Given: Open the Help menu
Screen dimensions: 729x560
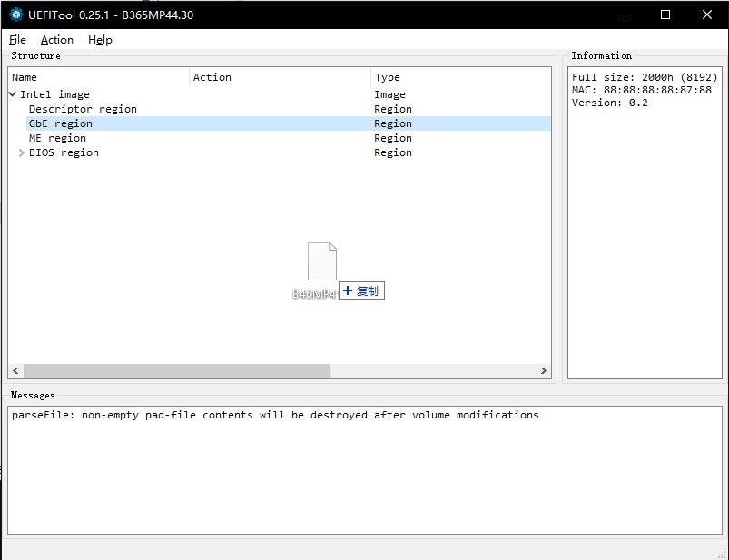Looking at the screenshot, I should click(100, 40).
